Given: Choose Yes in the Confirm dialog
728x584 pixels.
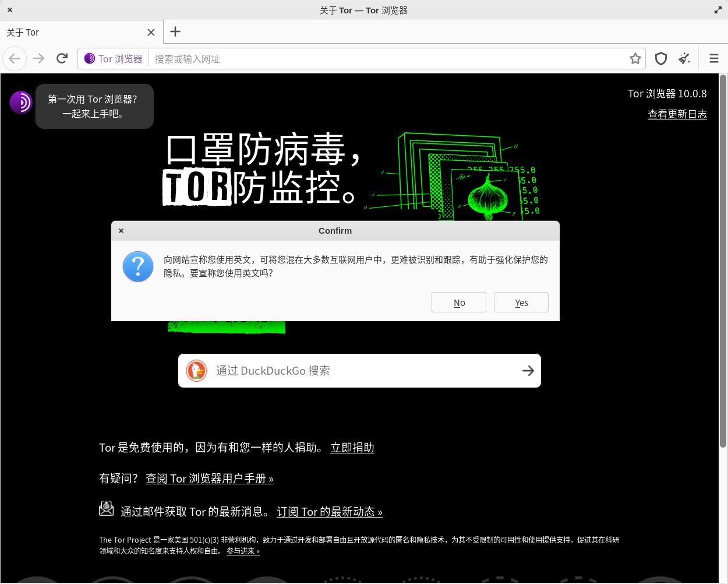Looking at the screenshot, I should (521, 302).
